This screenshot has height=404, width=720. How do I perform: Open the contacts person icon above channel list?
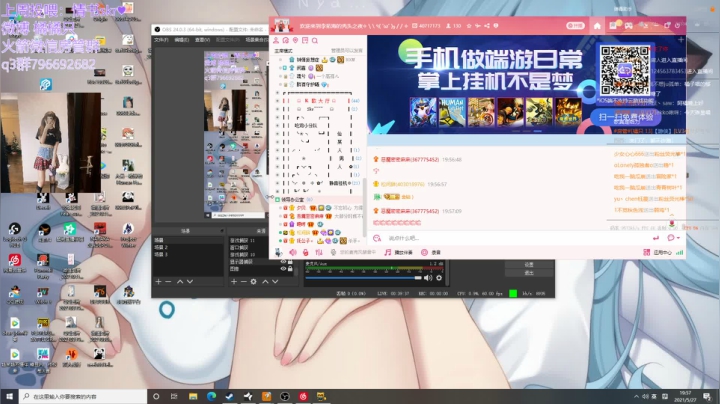(276, 40)
